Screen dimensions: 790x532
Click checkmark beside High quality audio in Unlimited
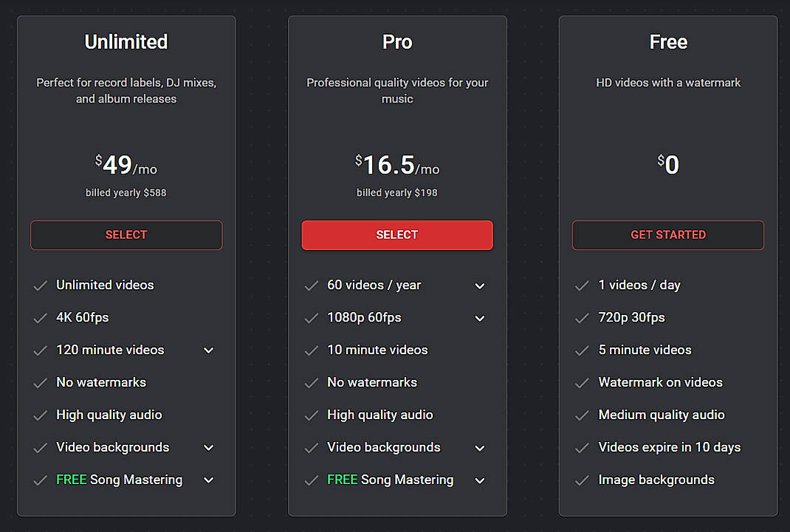pos(41,415)
